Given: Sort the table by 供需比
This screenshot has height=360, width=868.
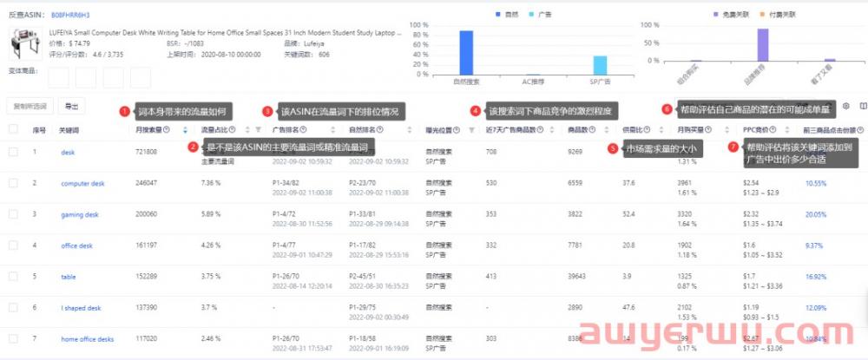Looking at the screenshot, I should click(x=660, y=130).
